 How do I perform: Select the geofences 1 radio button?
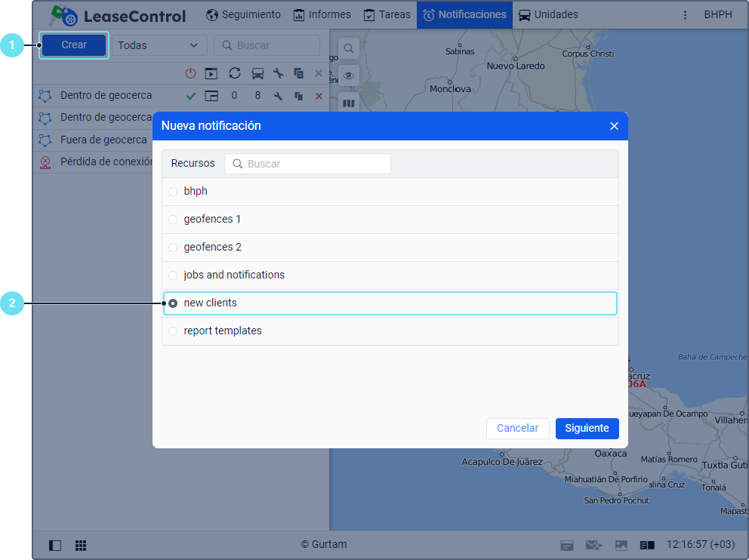tap(173, 220)
